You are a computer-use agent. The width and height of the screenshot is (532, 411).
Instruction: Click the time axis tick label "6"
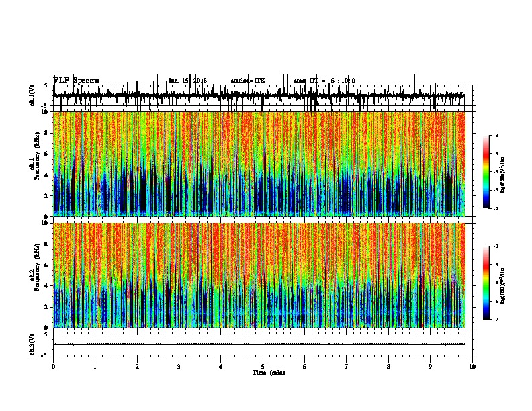pos(305,367)
